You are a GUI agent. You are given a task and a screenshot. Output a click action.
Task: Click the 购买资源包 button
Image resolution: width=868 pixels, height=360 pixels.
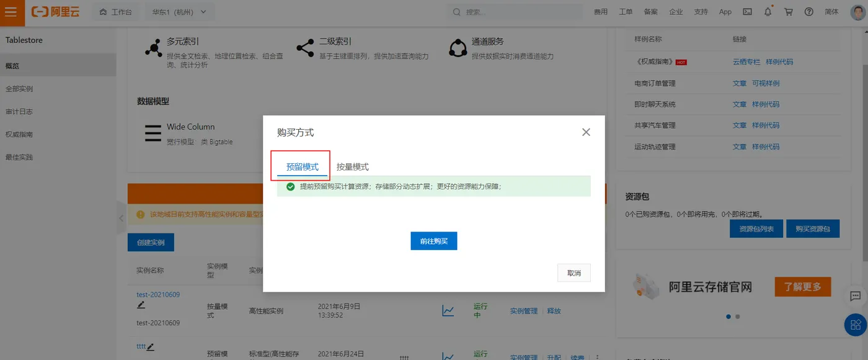(x=813, y=228)
